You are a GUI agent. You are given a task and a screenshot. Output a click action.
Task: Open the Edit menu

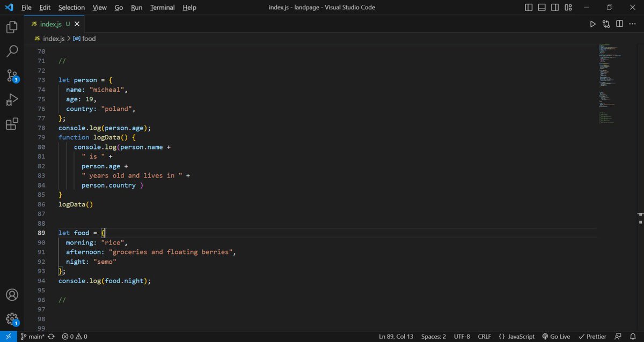tap(45, 8)
